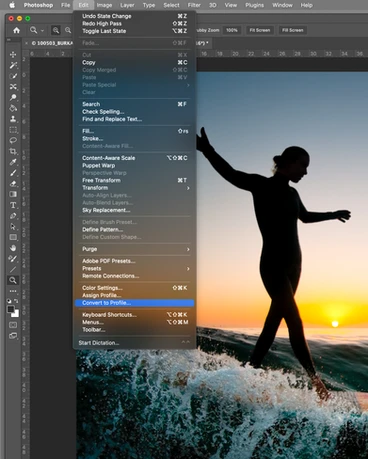Click the foreground color swatch
The height and width of the screenshot is (459, 368).
(11, 309)
